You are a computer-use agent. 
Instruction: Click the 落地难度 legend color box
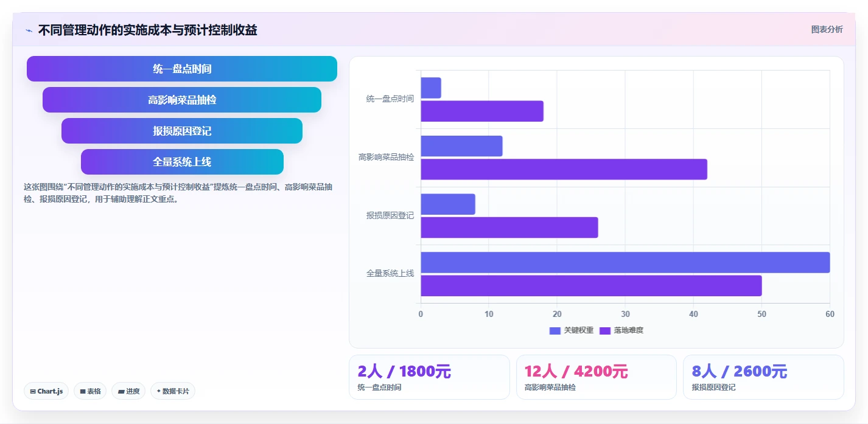coord(605,331)
